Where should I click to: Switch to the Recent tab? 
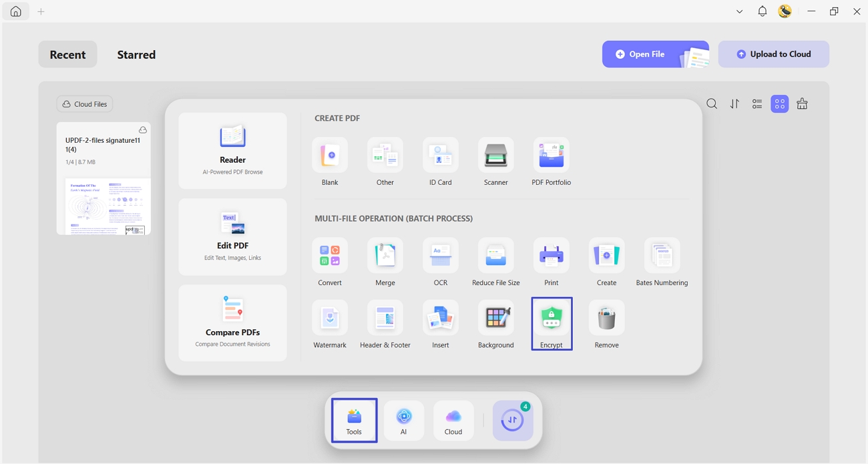pos(67,54)
